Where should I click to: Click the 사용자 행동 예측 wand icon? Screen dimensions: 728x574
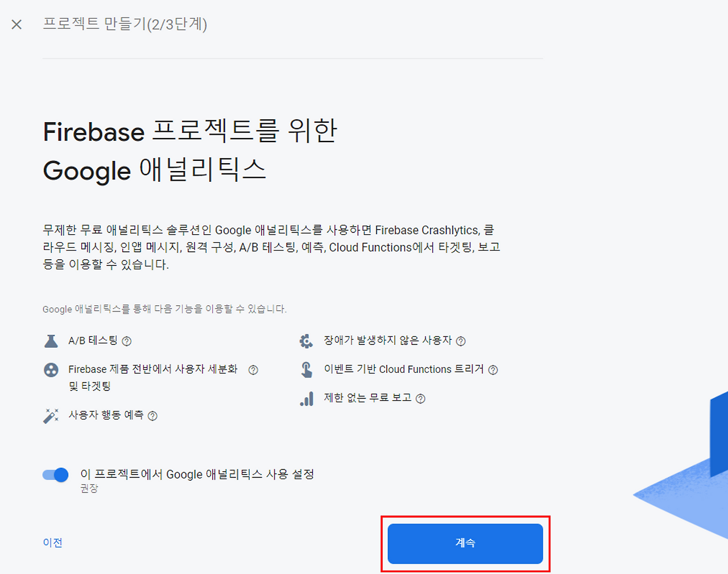coord(51,415)
